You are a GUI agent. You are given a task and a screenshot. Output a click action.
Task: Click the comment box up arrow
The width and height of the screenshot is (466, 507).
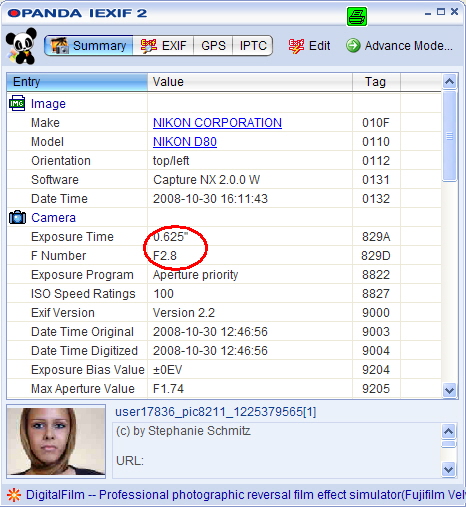click(448, 432)
